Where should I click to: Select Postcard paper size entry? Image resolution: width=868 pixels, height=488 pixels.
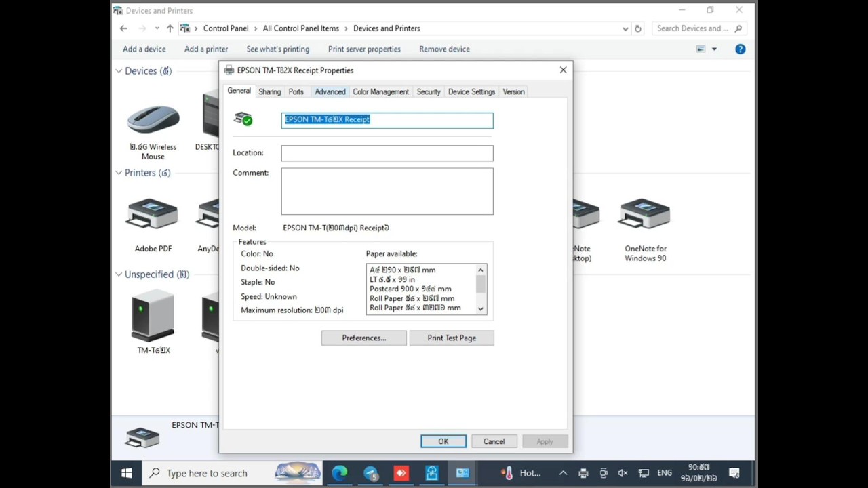(x=410, y=289)
